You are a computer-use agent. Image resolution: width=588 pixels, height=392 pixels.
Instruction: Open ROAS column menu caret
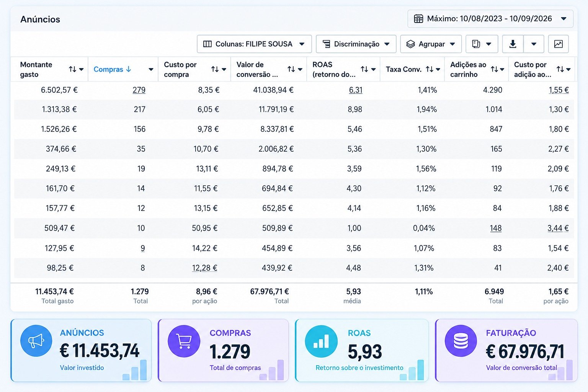click(x=373, y=70)
